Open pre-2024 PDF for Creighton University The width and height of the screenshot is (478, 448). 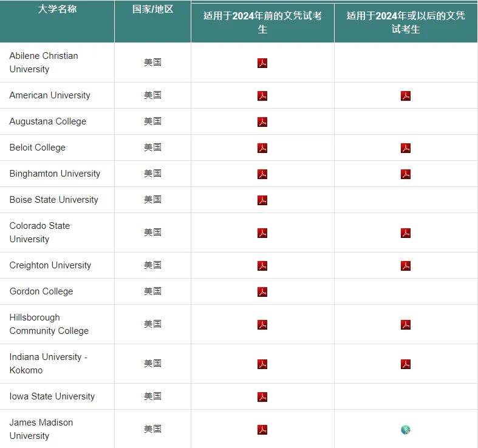[262, 266]
